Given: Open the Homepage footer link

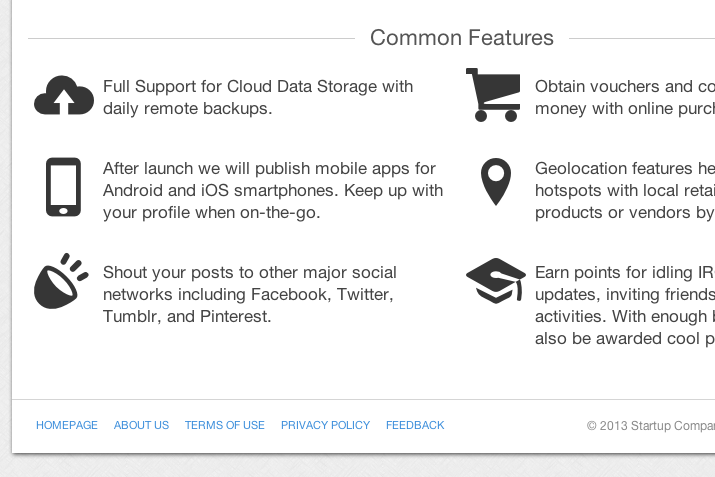Looking at the screenshot, I should [67, 425].
